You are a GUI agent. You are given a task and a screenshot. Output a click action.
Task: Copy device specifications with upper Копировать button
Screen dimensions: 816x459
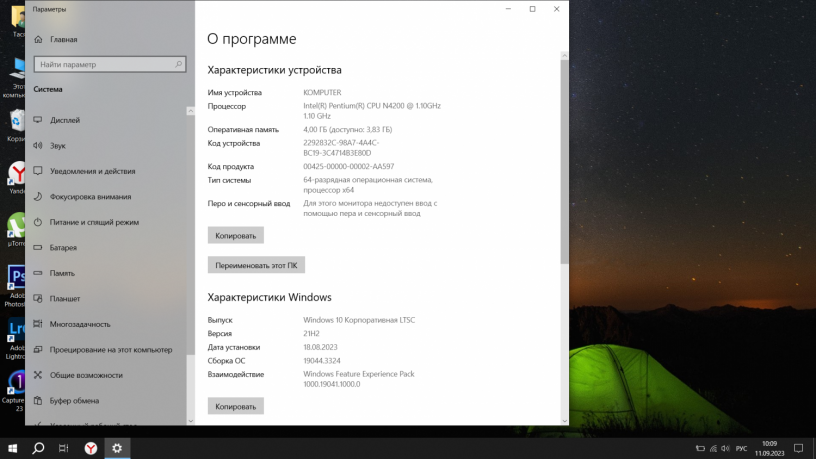(236, 235)
